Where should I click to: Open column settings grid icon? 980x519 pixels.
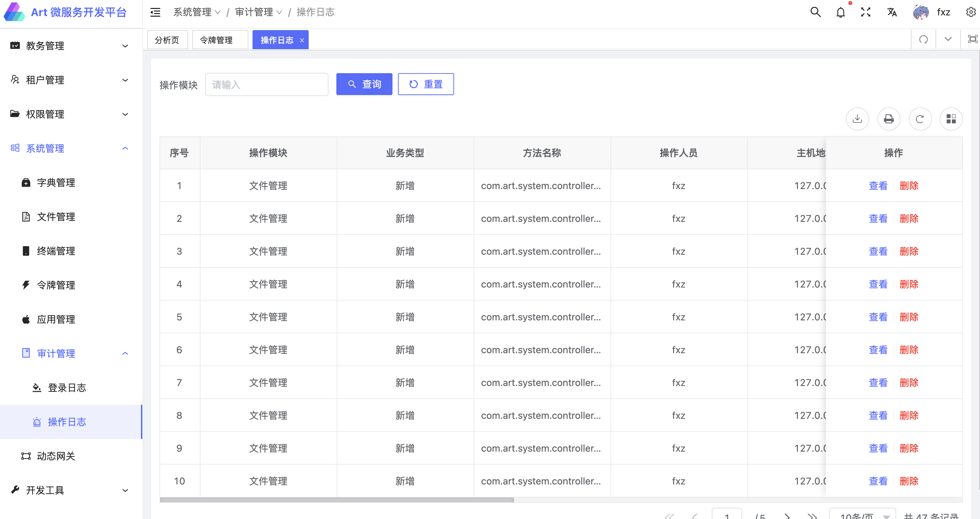pyautogui.click(x=951, y=119)
